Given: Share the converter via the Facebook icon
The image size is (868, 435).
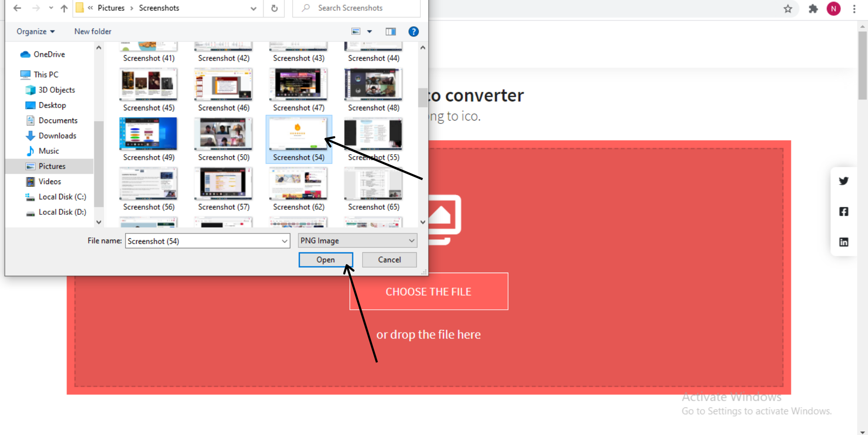Looking at the screenshot, I should (844, 212).
